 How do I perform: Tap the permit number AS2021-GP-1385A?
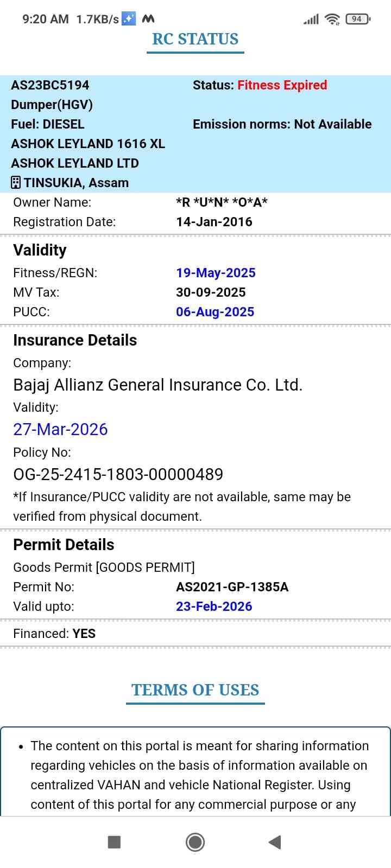tap(232, 587)
